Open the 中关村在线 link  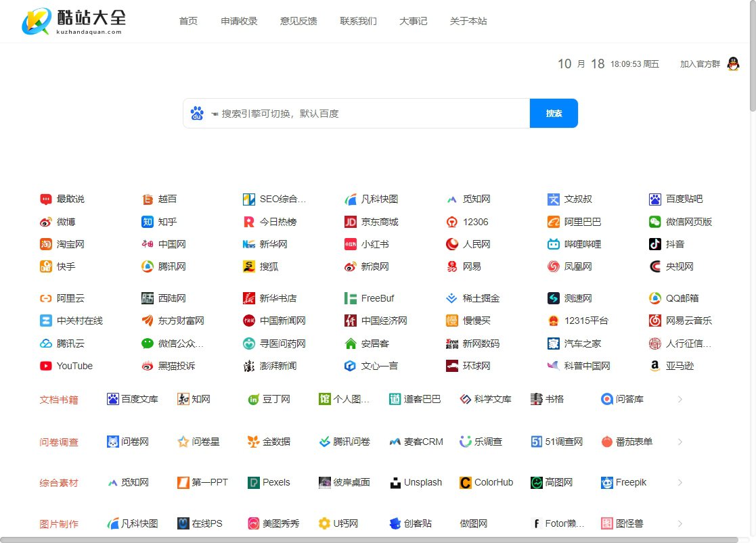[x=71, y=321]
